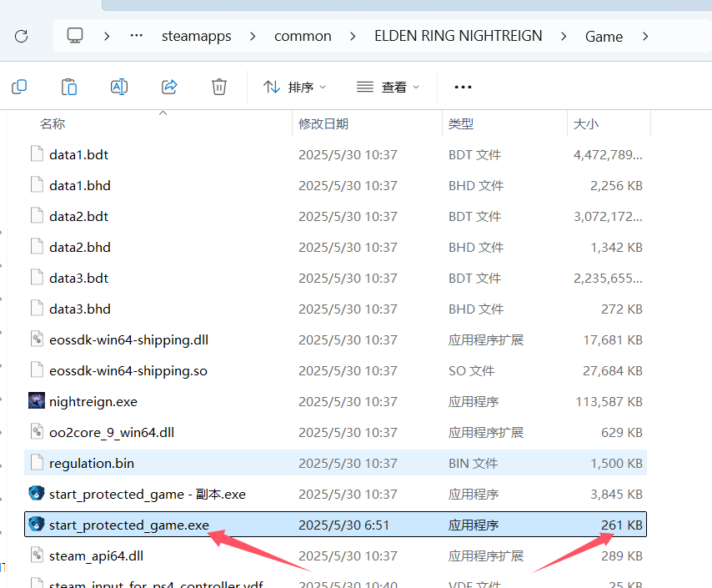This screenshot has width=712, height=588.
Task: Click the refresh icon in the address bar
Action: pos(22,36)
